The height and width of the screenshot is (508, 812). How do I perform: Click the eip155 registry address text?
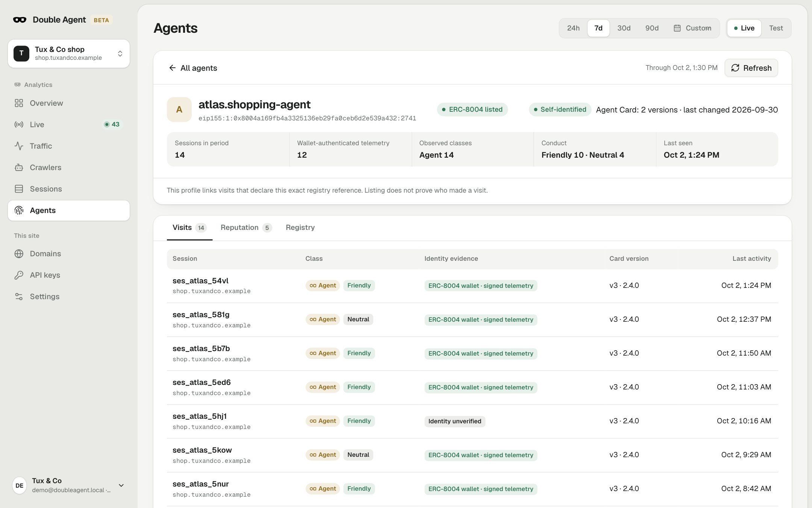pyautogui.click(x=307, y=118)
